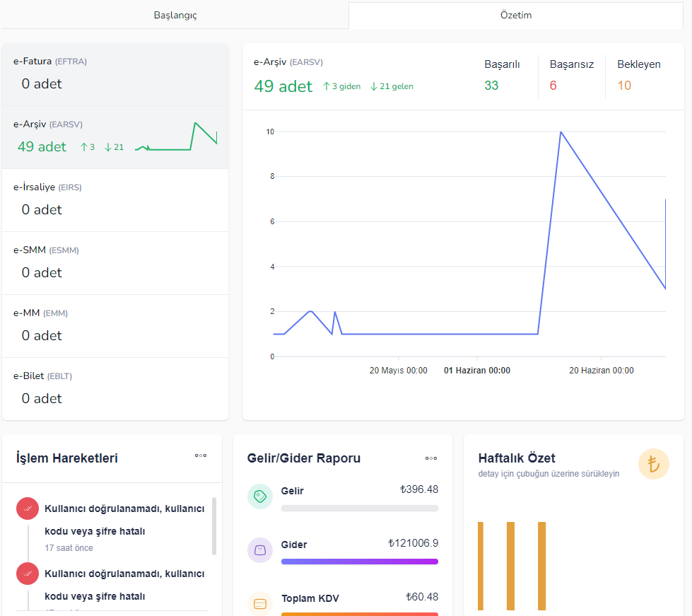Click the orange Toplam KDV progress bar

tap(360, 615)
